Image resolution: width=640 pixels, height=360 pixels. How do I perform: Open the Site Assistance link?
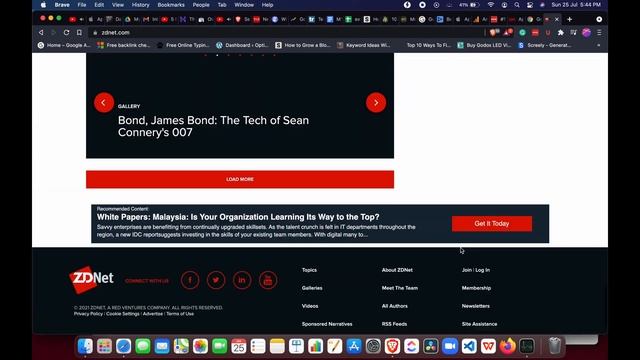[480, 324]
